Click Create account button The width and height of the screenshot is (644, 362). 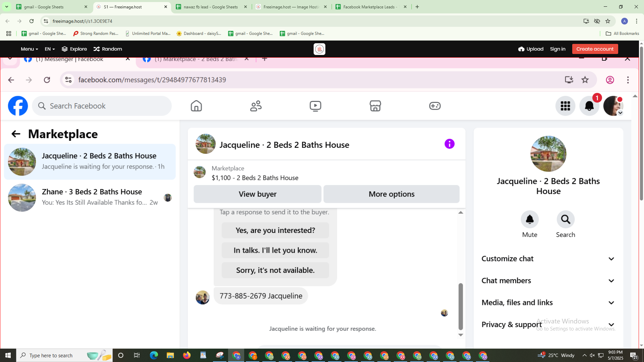595,49
